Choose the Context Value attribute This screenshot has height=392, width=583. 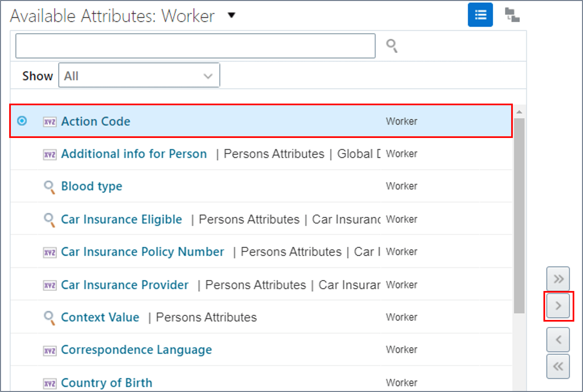100,317
